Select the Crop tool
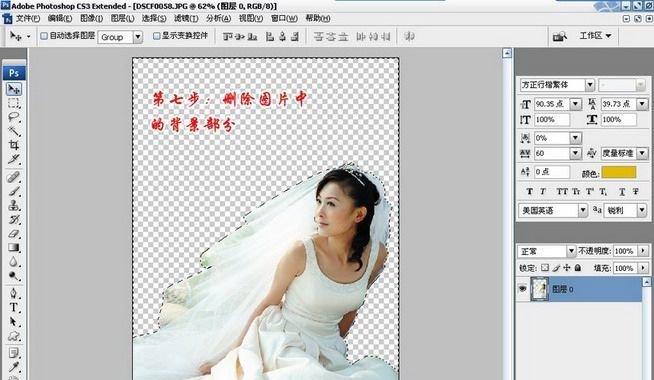The width and height of the screenshot is (654, 380). click(14, 145)
